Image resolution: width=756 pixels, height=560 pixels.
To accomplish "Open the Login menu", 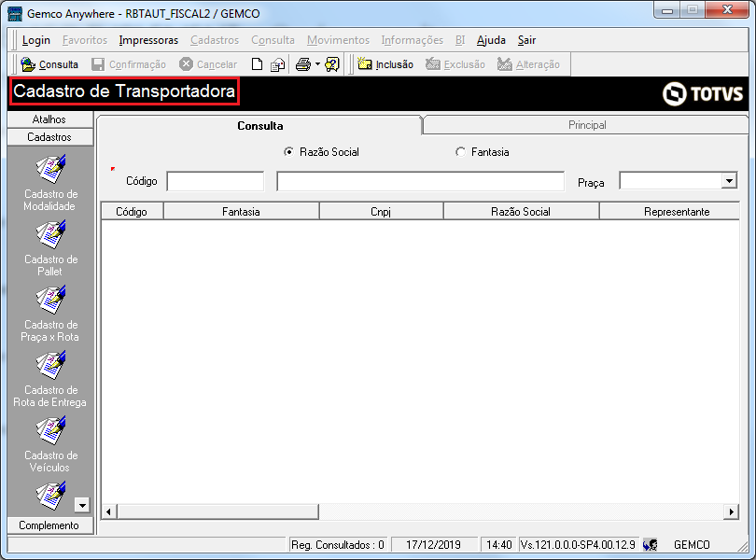I will pos(36,40).
